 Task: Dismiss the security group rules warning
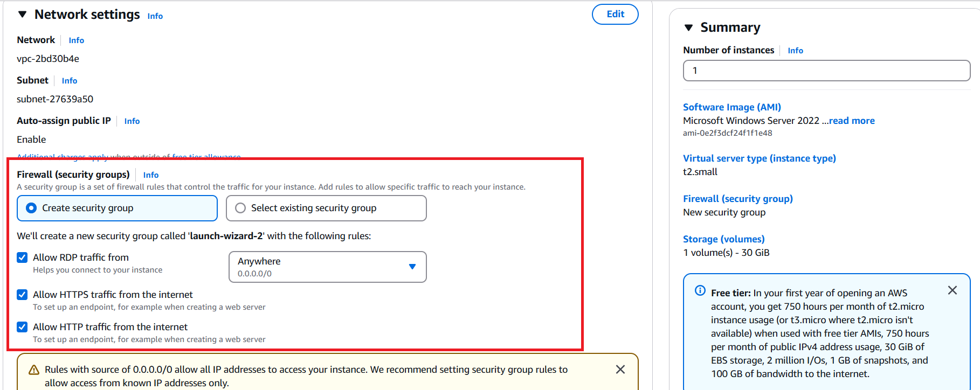(x=620, y=370)
